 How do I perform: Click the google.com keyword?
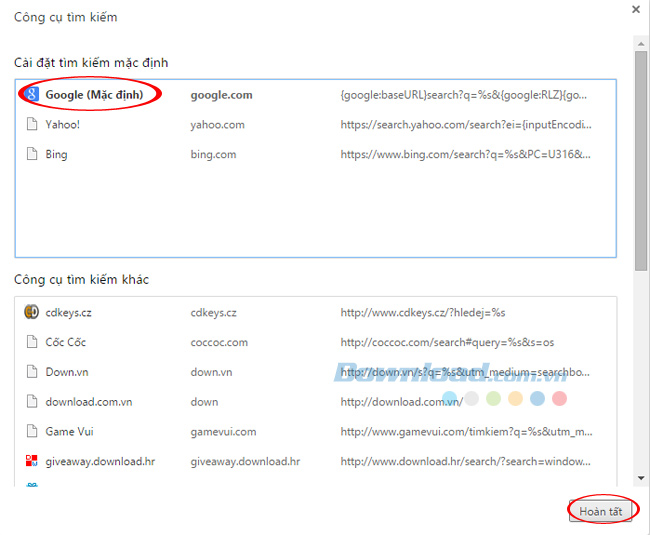tap(221, 95)
